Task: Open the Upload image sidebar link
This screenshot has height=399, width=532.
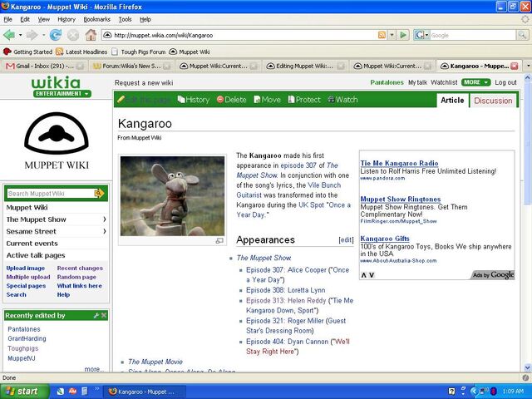Action: click(x=26, y=268)
